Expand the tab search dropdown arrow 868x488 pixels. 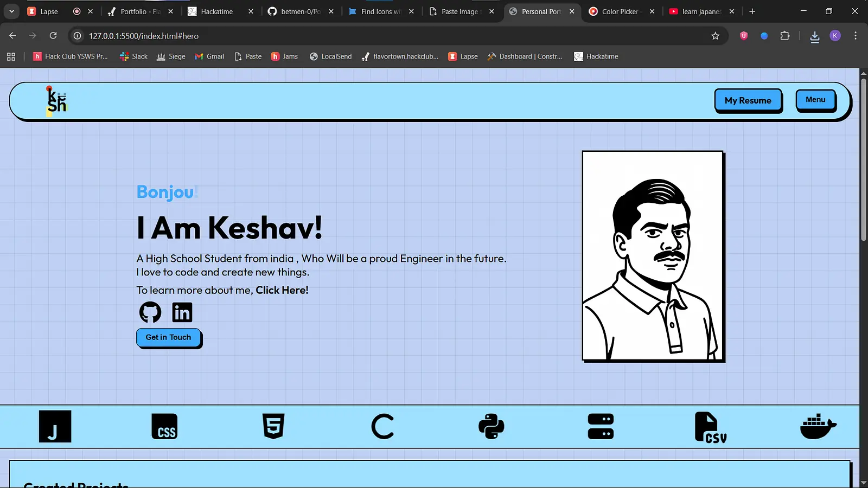[x=11, y=11]
